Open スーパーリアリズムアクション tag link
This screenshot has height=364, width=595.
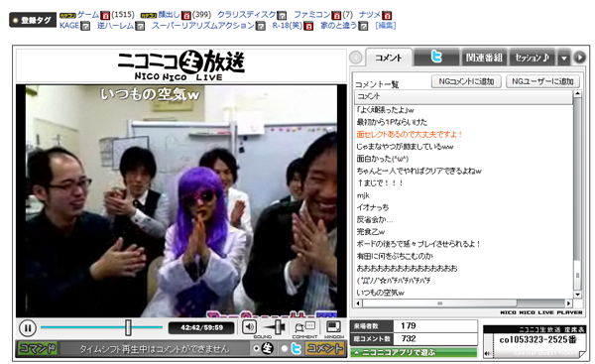pyautogui.click(x=203, y=26)
